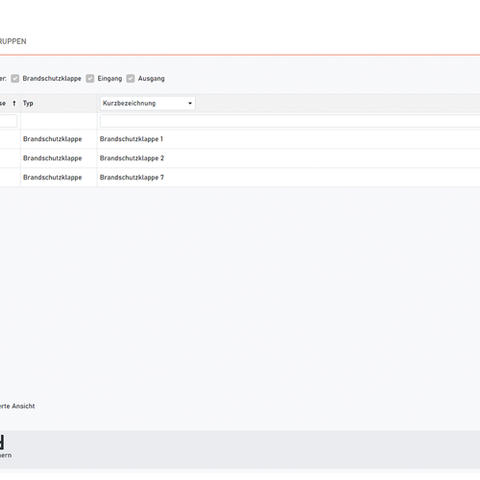Select the Brandschutzklappe 7 row
This screenshot has width=480, height=480.
[x=240, y=178]
